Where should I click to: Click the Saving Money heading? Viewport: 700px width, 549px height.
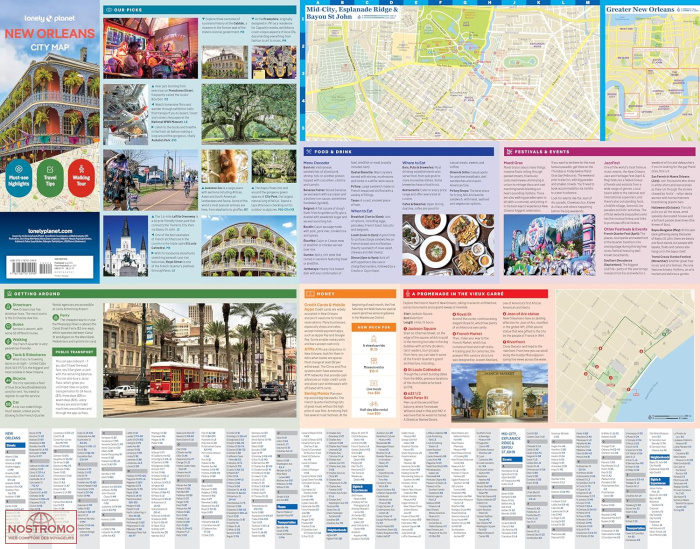click(x=317, y=394)
